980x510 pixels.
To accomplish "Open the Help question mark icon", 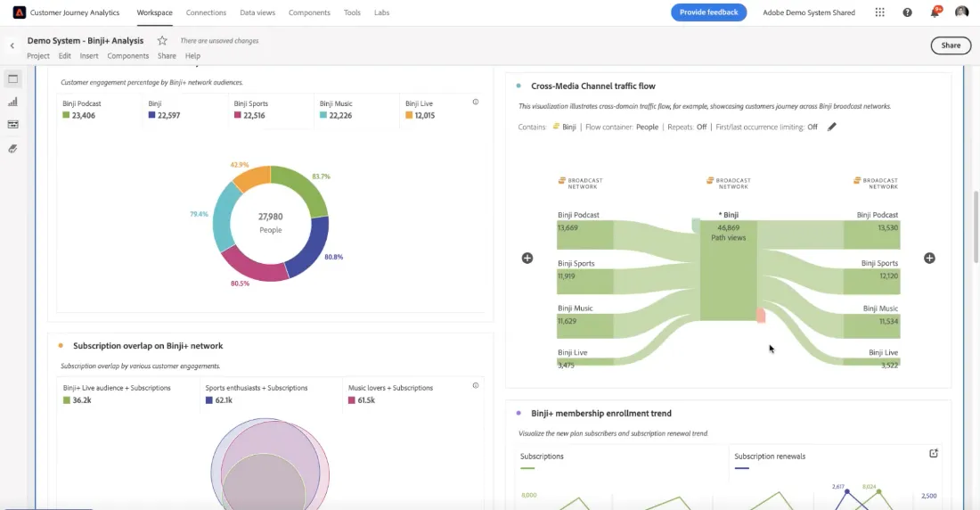I will tap(907, 12).
